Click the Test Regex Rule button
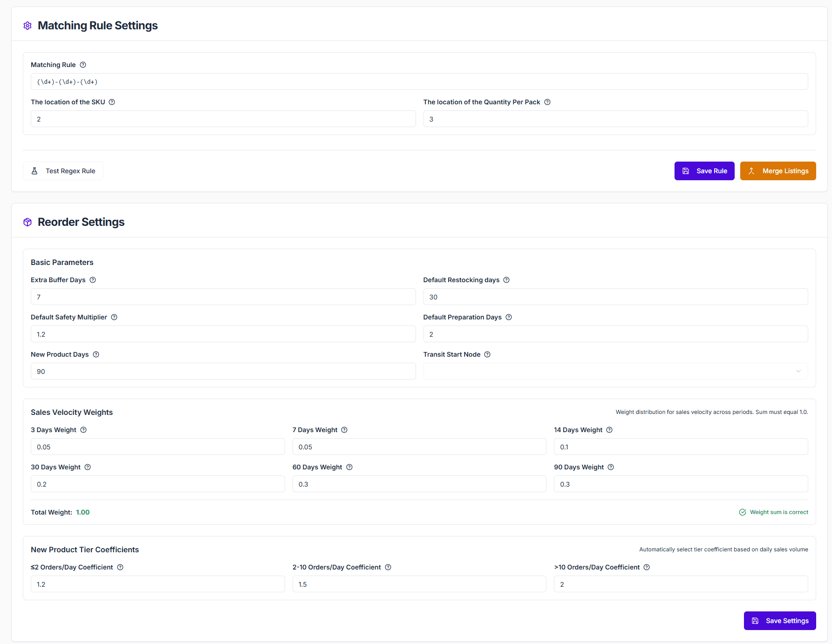This screenshot has width=832, height=644. click(63, 171)
